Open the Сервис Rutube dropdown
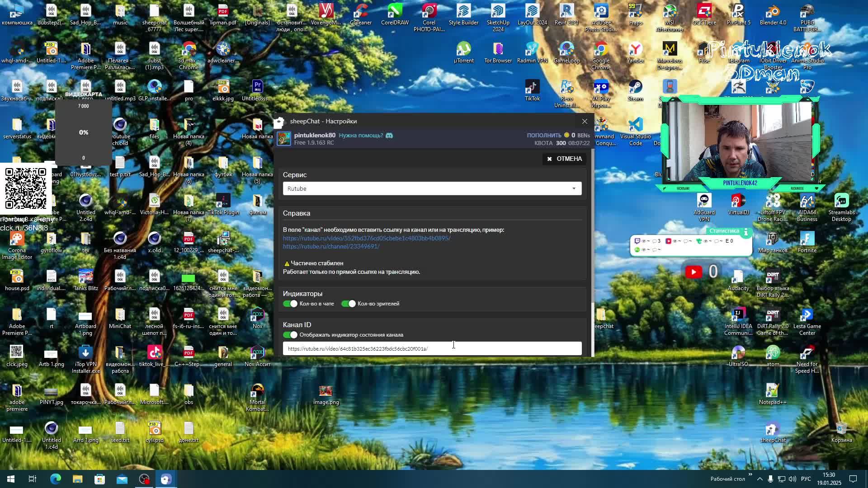Image resolution: width=868 pixels, height=488 pixels. point(432,188)
